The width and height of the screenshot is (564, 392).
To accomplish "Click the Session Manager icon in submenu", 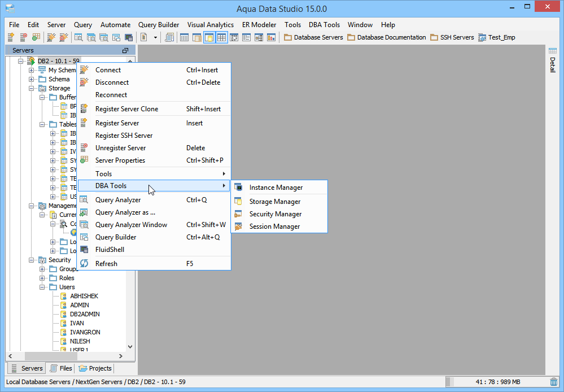I will pyautogui.click(x=238, y=227).
